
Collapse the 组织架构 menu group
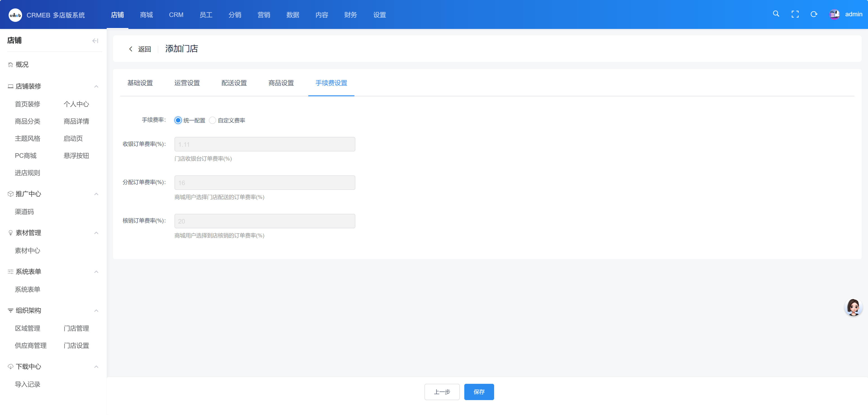tap(96, 311)
